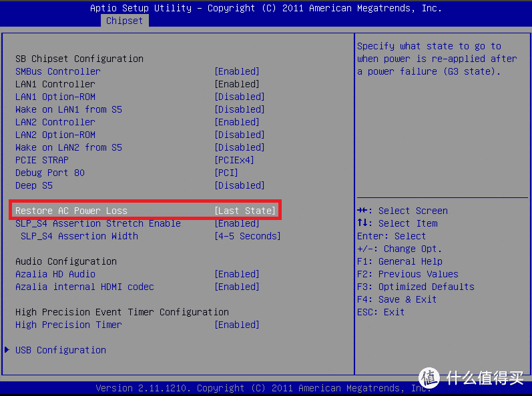Click the Enter: Select hint
The width and height of the screenshot is (532, 396).
click(x=392, y=236)
